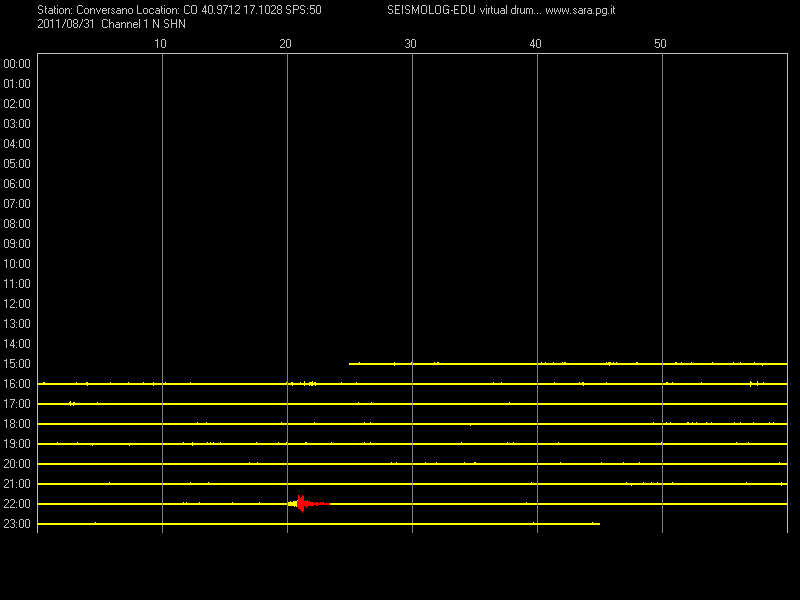This screenshot has width=800, height=600.
Task: Click the 22:00 hour label
Action: click(17, 504)
